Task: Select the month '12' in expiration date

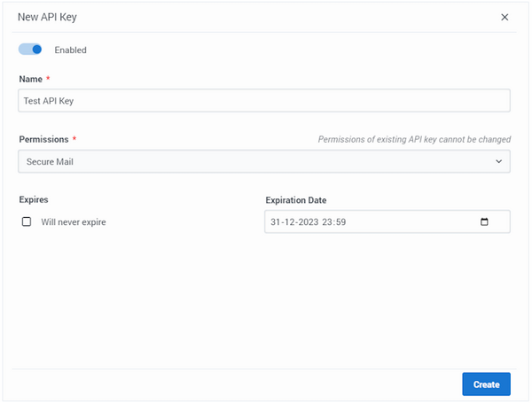Action: tap(289, 222)
